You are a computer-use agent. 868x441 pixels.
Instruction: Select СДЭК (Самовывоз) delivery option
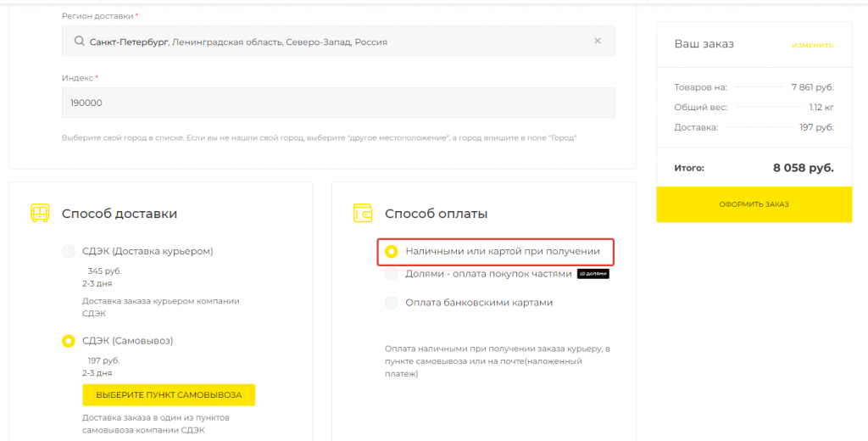click(68, 341)
